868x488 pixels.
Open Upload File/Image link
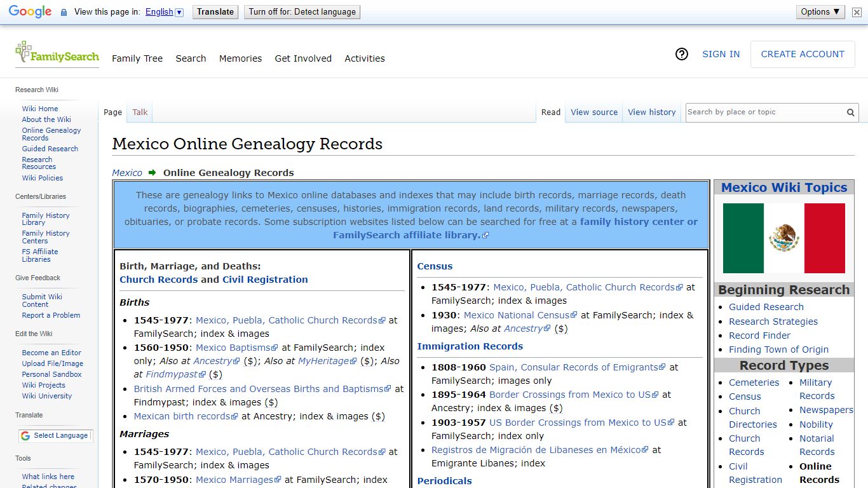tap(53, 363)
